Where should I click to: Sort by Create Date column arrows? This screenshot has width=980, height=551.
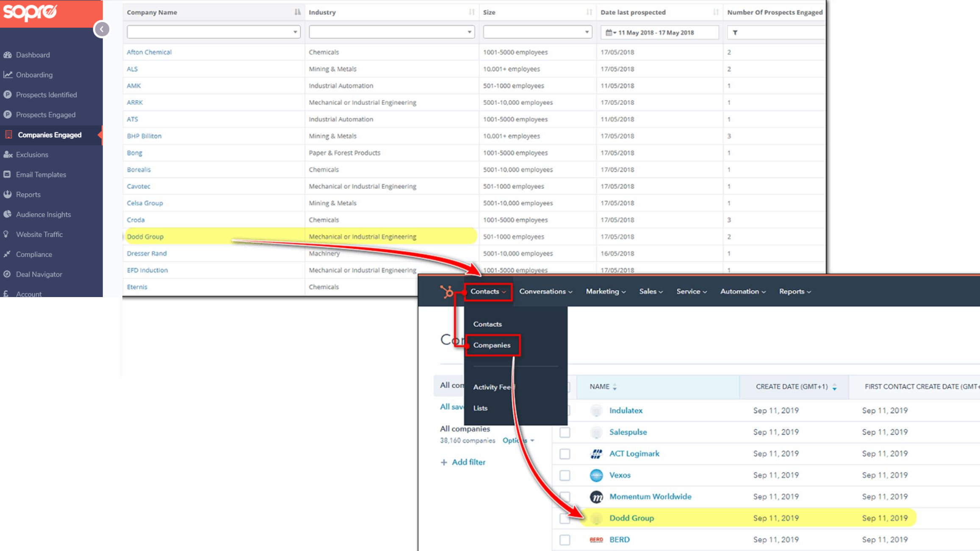834,386
